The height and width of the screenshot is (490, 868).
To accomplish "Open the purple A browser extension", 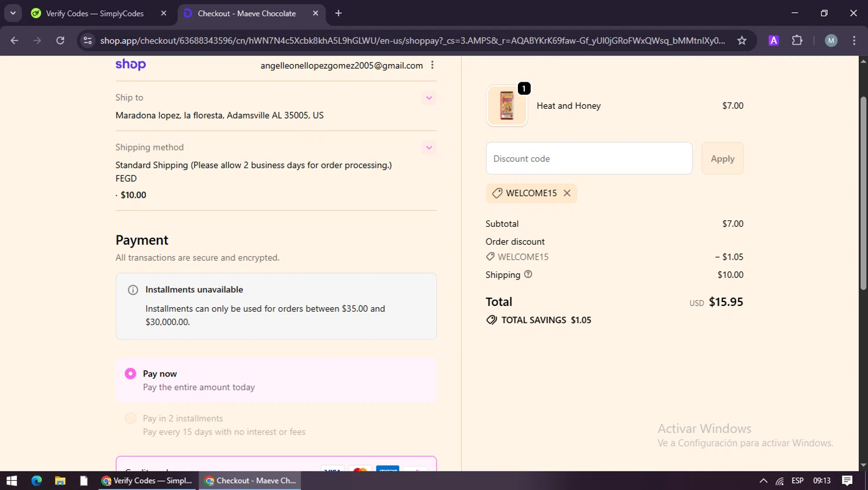I will 774,40.
